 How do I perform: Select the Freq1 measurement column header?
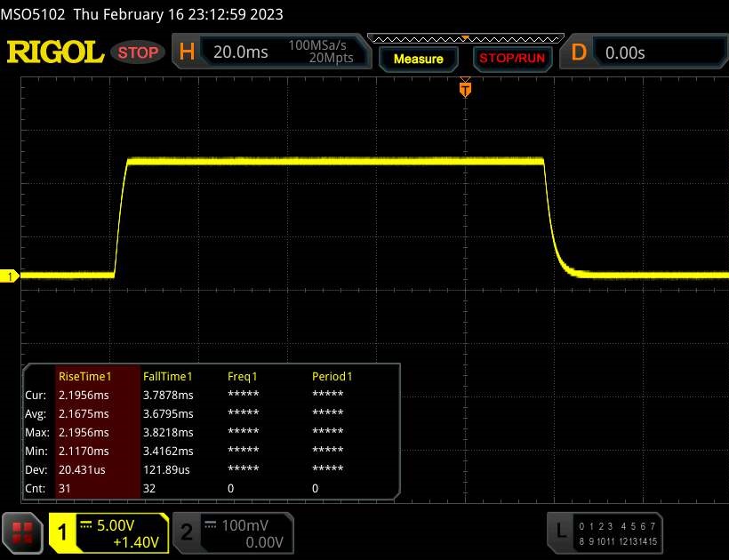coord(242,376)
